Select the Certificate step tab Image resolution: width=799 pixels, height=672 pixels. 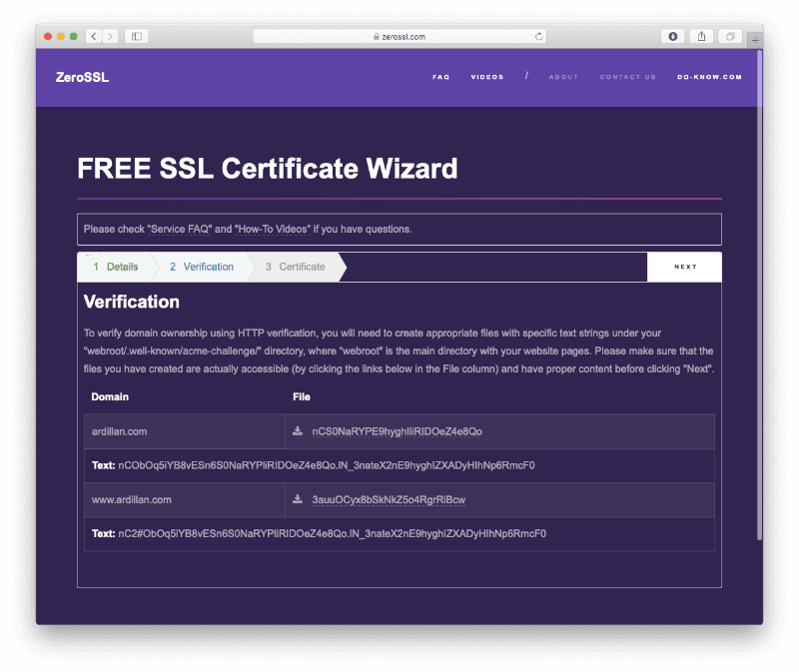(x=296, y=267)
